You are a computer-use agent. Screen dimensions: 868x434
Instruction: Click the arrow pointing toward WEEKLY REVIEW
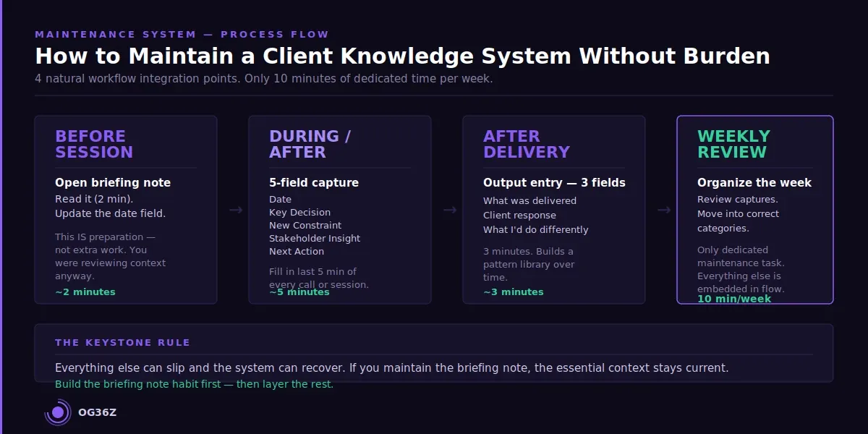665,210
